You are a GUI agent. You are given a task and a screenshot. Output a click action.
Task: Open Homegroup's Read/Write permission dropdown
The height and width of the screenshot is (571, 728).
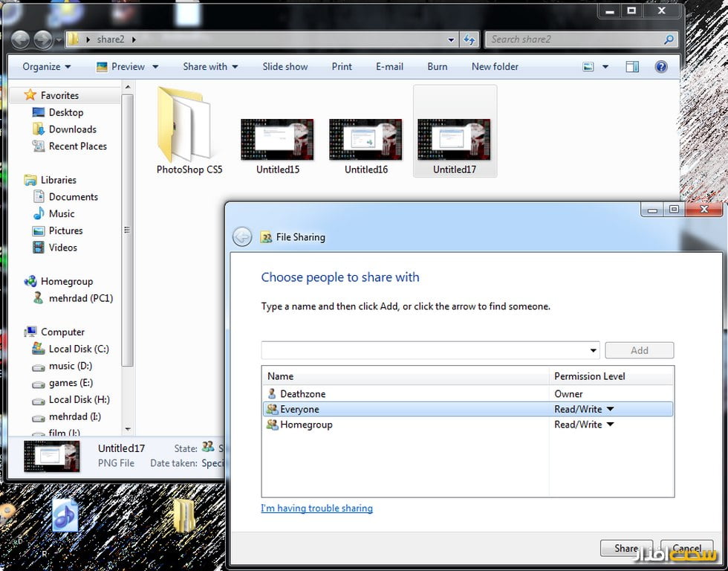click(x=610, y=425)
